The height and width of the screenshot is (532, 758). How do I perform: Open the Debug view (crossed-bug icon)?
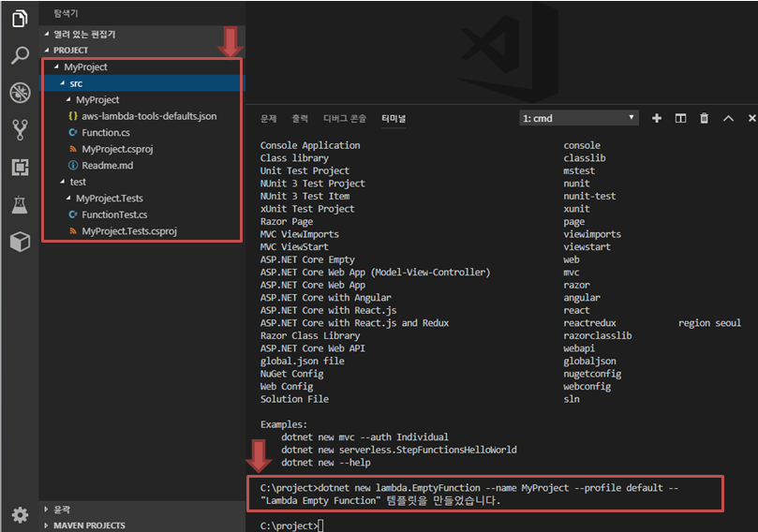[20, 93]
